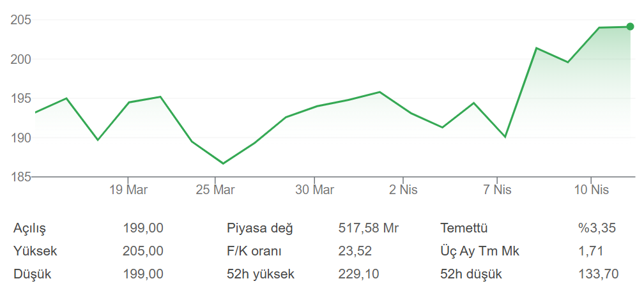Click the 19 Mar date label
The image size is (644, 288).
point(128,190)
